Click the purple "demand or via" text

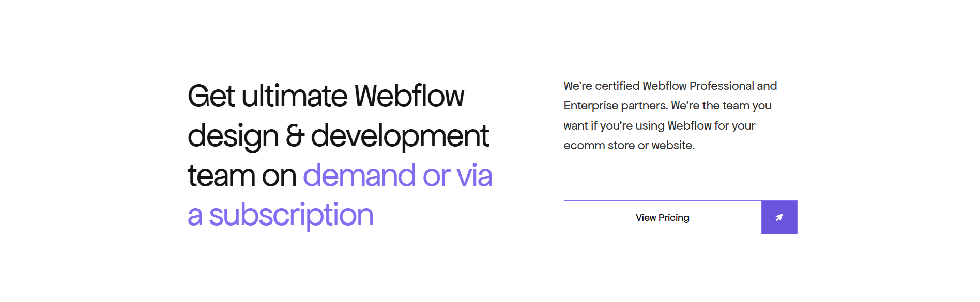[x=397, y=176]
